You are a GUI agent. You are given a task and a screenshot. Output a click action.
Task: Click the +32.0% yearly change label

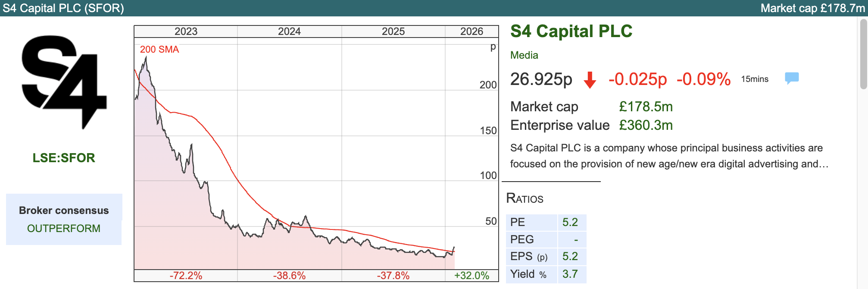click(x=471, y=276)
